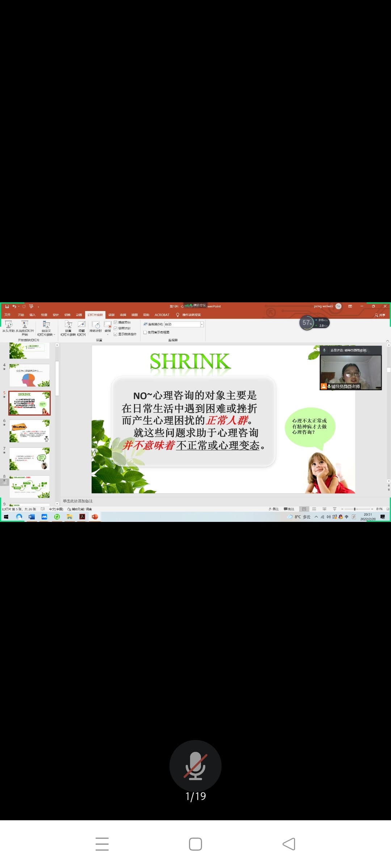Click Hide Slide (隐藏幻灯片) icon
The height and width of the screenshot is (868, 391).
coord(81,324)
